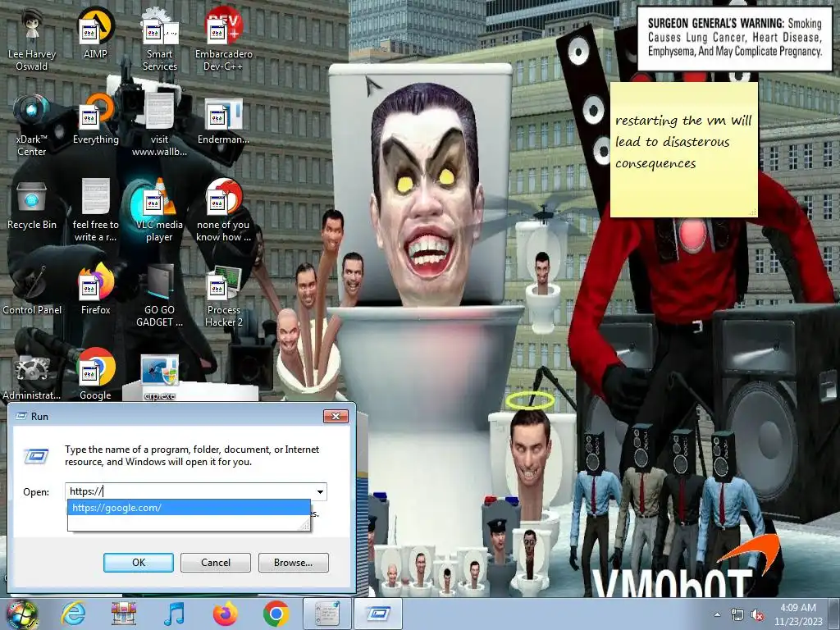Switch to Sticky Notes taskbar button

click(x=326, y=614)
